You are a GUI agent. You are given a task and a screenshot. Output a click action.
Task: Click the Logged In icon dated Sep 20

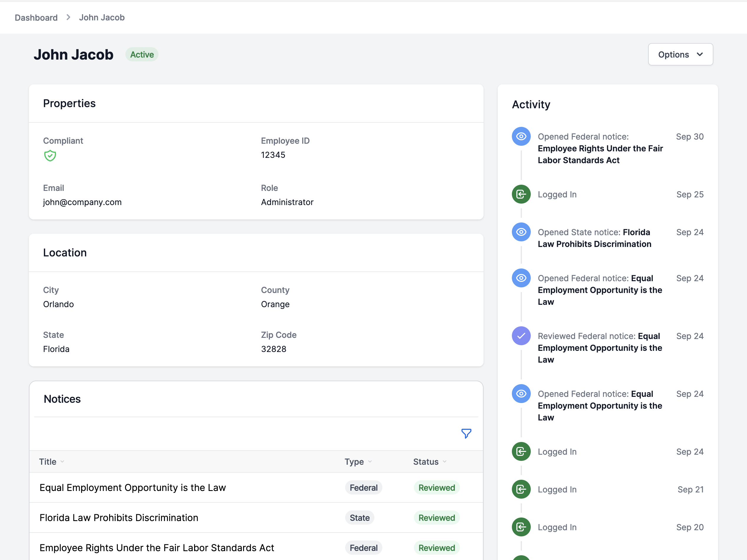tap(521, 527)
